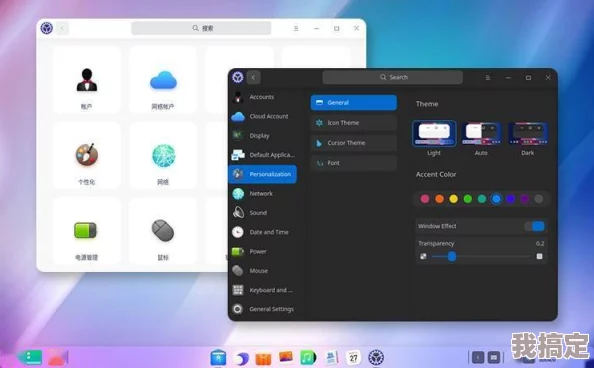Click the music app icon in the dock
Image resolution: width=594 pixels, height=368 pixels.
[x=308, y=357]
